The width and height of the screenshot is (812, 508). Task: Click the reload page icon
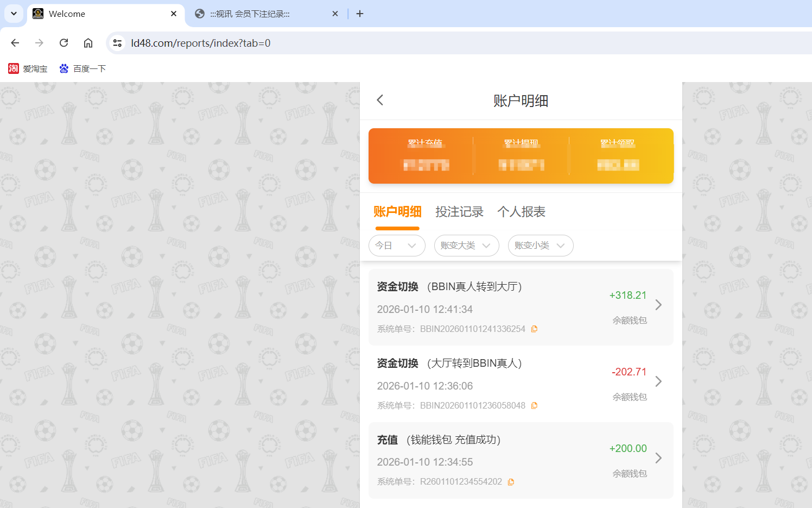click(x=64, y=42)
